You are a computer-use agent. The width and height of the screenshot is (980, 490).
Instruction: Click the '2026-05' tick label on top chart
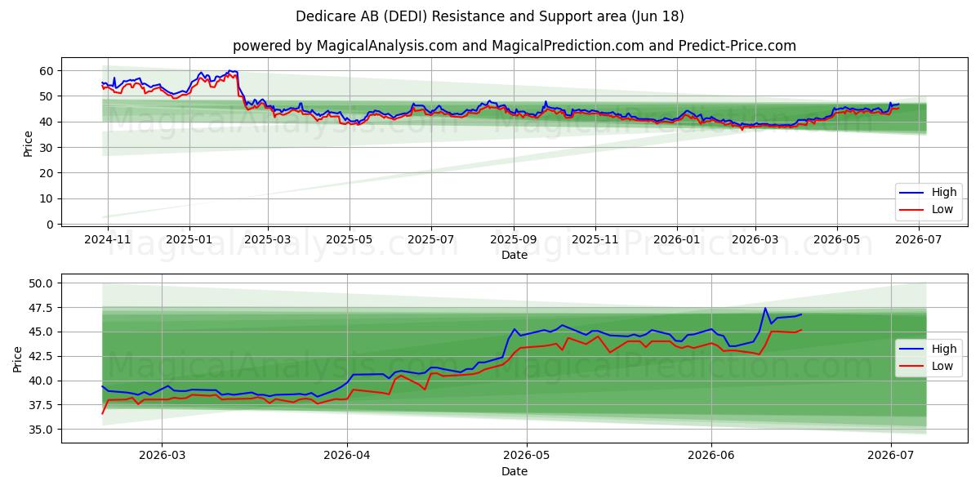tap(837, 240)
